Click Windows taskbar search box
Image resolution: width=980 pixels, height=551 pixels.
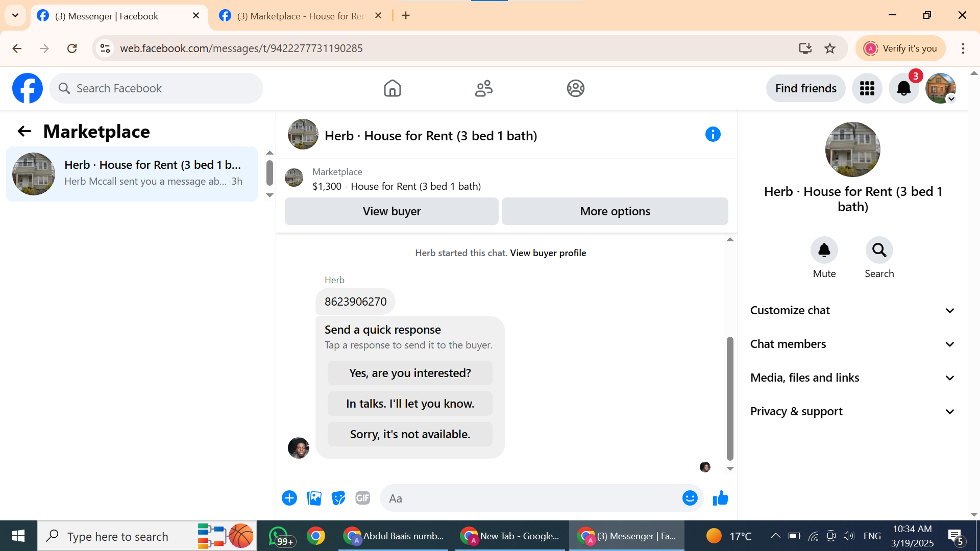pyautogui.click(x=147, y=536)
